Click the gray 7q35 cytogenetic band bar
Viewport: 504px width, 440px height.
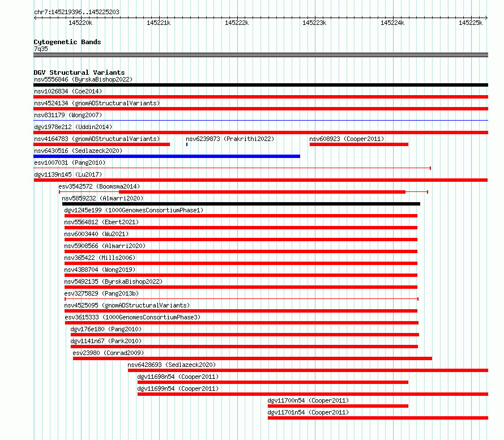[260, 55]
